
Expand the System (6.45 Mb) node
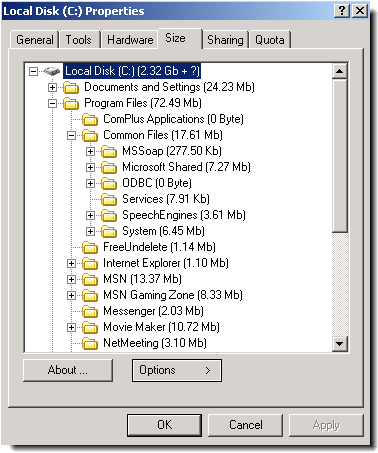90,231
